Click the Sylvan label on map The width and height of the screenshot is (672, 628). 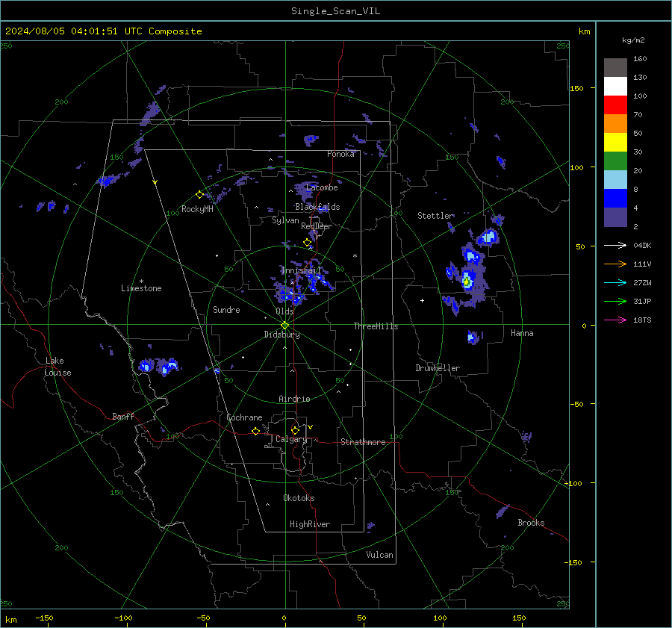285,221
